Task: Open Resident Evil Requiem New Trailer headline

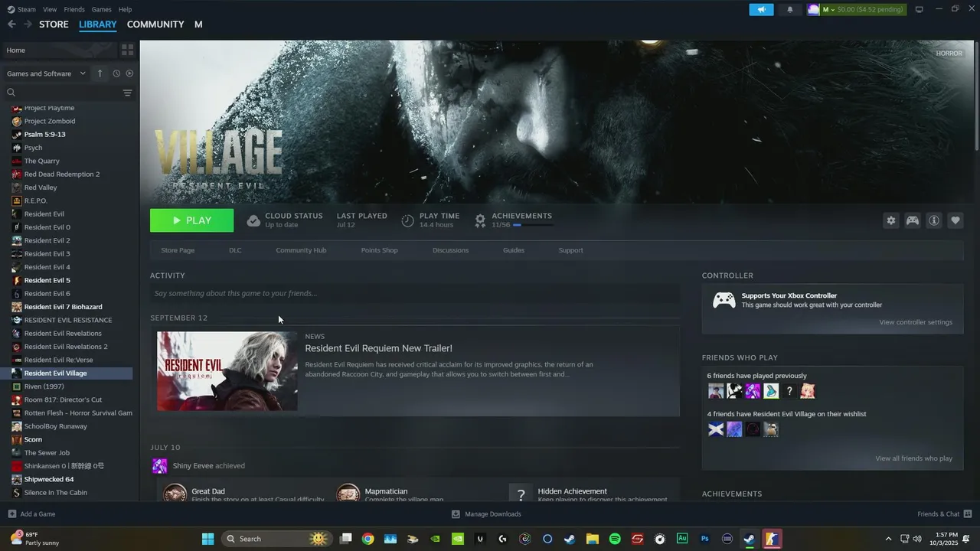Action: [378, 348]
